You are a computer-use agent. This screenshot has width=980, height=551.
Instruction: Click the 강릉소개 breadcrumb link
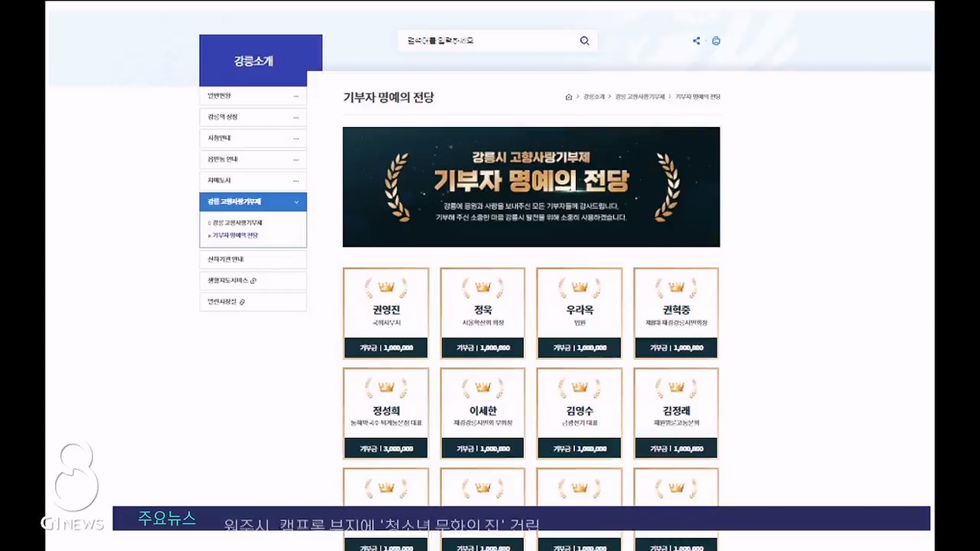click(x=594, y=98)
